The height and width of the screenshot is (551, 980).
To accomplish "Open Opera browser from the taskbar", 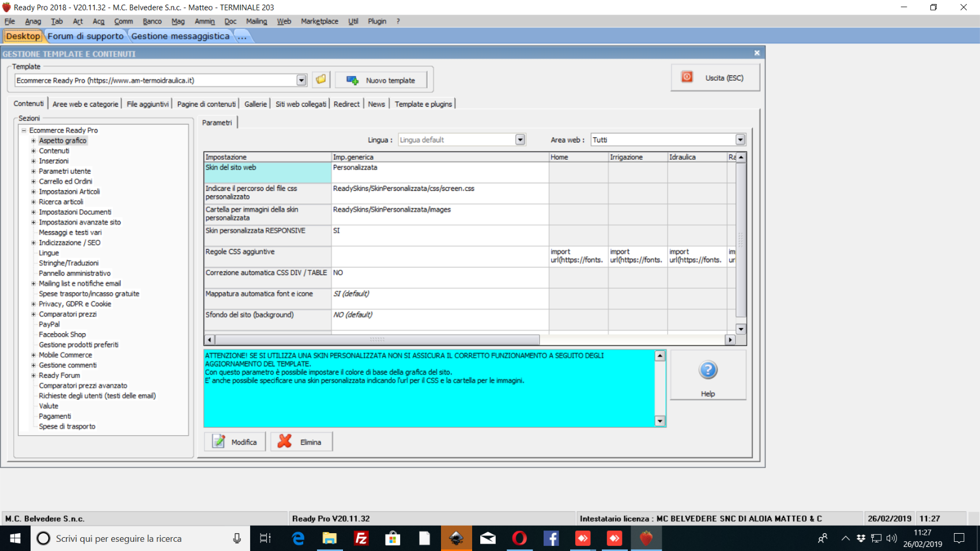I will click(x=519, y=538).
